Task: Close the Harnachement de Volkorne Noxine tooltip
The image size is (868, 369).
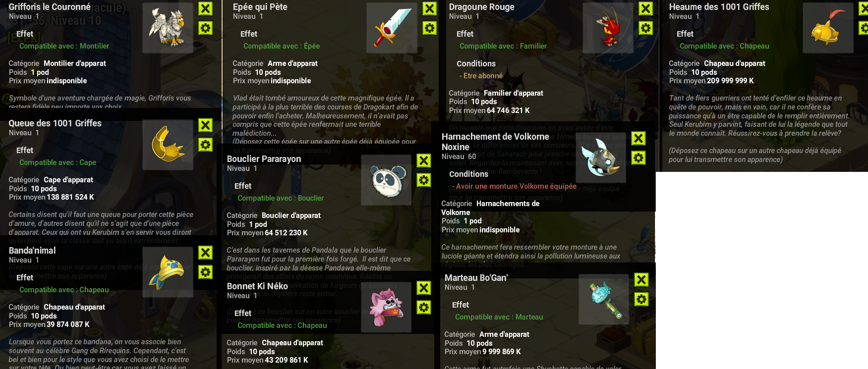Action: (638, 138)
